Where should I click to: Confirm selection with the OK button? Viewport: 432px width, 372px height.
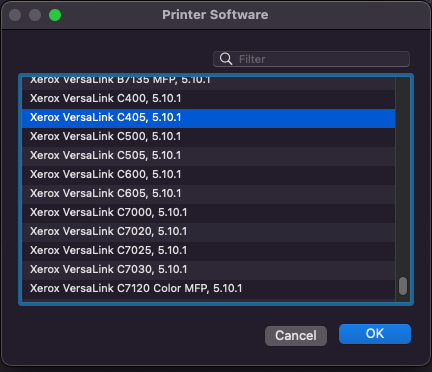click(x=375, y=334)
